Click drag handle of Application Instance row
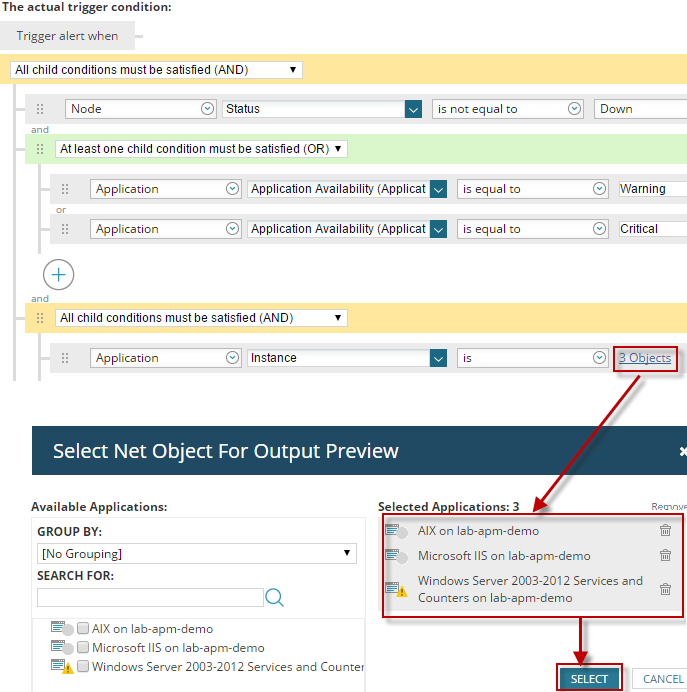 (x=65, y=358)
